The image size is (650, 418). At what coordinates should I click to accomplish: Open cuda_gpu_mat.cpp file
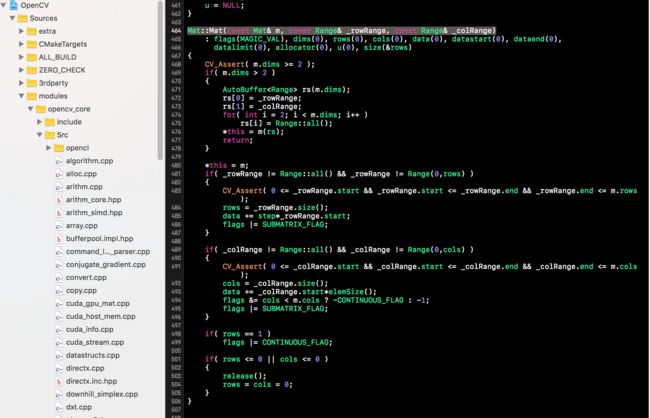coord(98,304)
